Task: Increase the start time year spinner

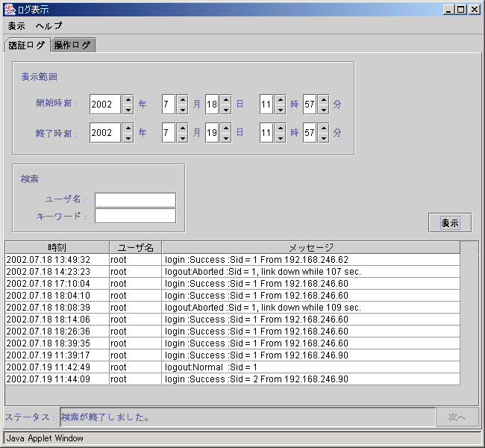Action: click(128, 99)
